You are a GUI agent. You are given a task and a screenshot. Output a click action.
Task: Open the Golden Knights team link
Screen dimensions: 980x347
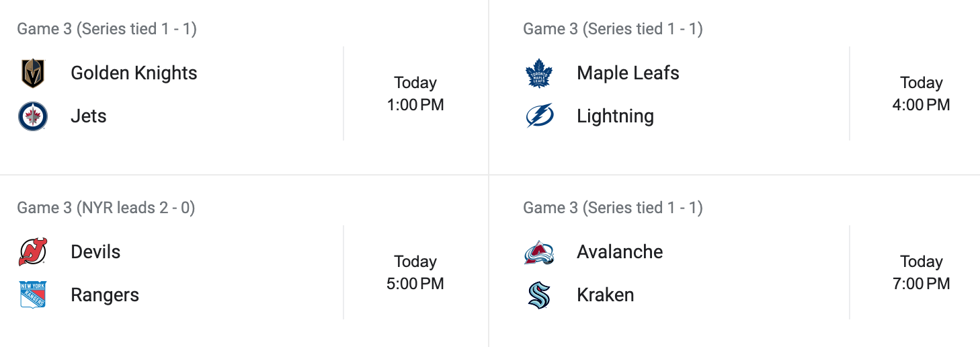coord(134,73)
